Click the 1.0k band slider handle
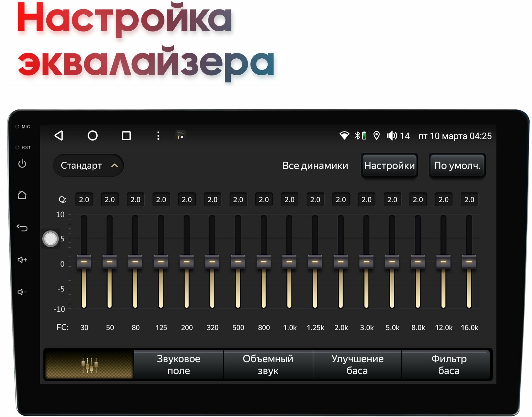 click(x=289, y=262)
